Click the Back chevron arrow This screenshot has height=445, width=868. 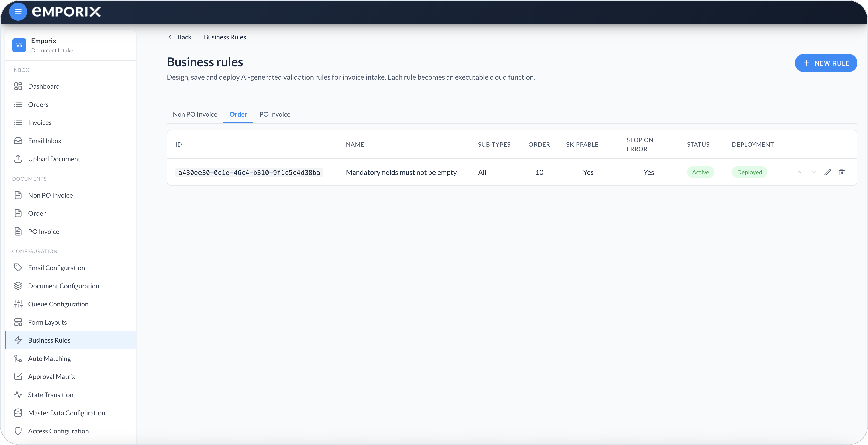tap(170, 37)
